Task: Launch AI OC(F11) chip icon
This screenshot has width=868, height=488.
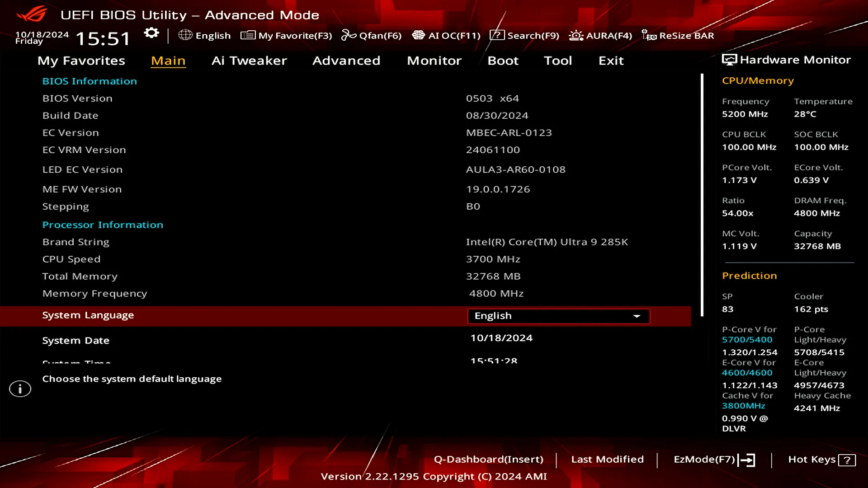Action: (x=419, y=35)
